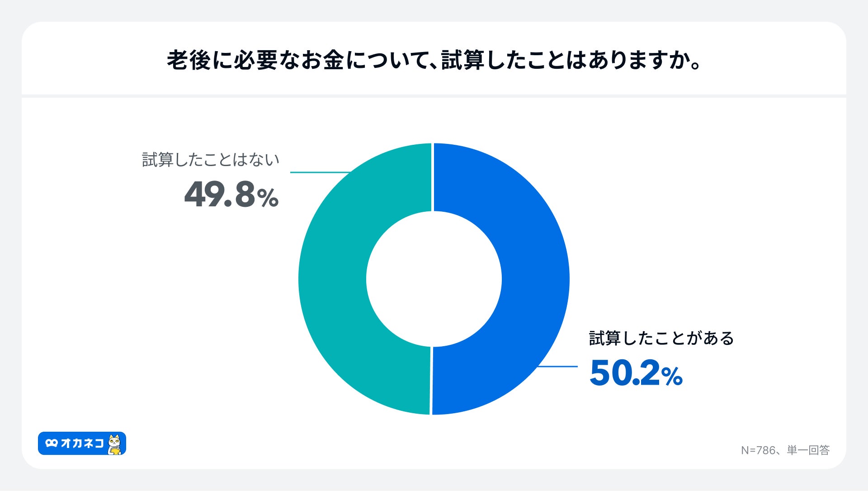868x491 pixels.
Task: Click the N=786、単一回答 footnote
Action: 785,450
